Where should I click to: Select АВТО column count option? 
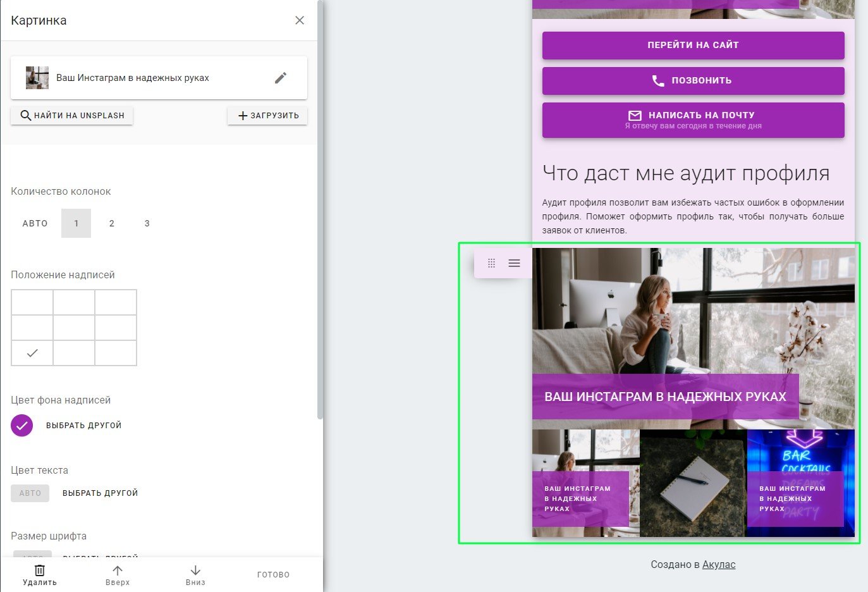(x=35, y=223)
